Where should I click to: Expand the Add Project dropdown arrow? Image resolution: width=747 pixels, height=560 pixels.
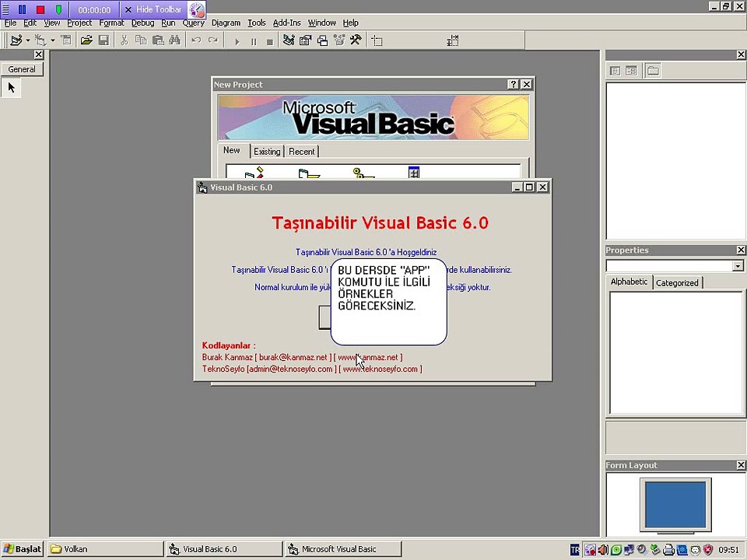[x=28, y=40]
